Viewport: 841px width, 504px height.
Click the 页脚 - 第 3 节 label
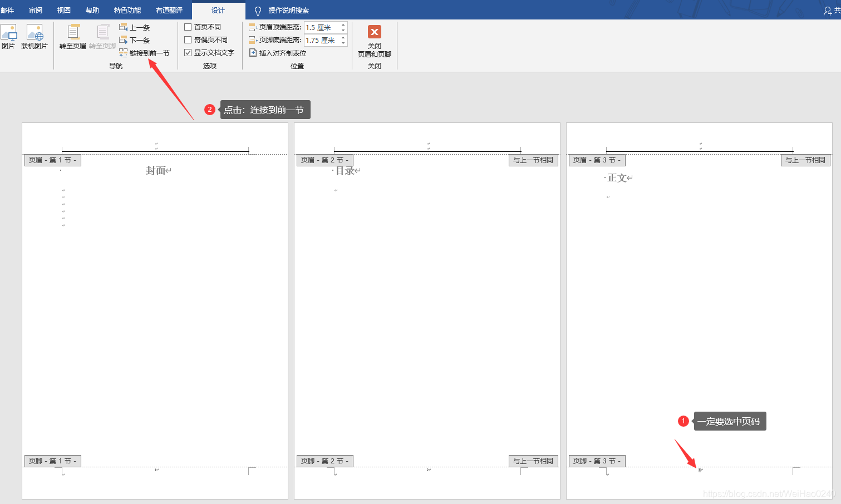pyautogui.click(x=597, y=461)
